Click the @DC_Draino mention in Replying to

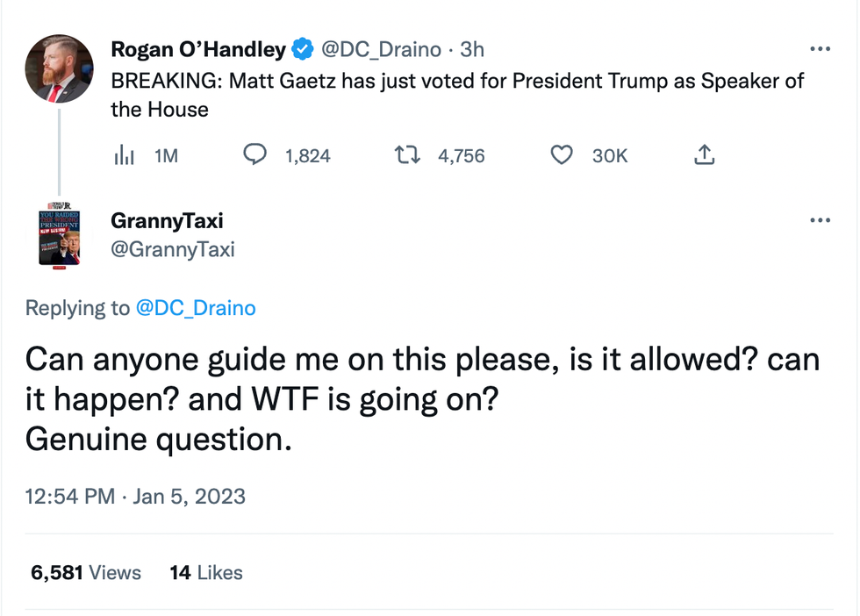pyautogui.click(x=196, y=308)
